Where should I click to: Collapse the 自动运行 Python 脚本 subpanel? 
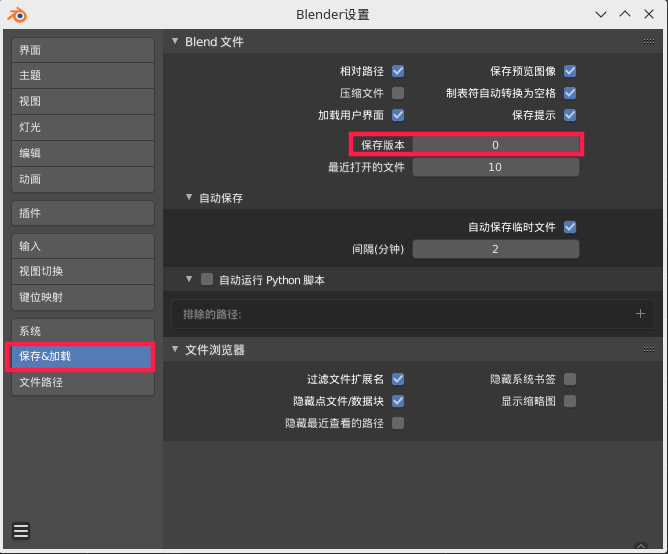(189, 280)
